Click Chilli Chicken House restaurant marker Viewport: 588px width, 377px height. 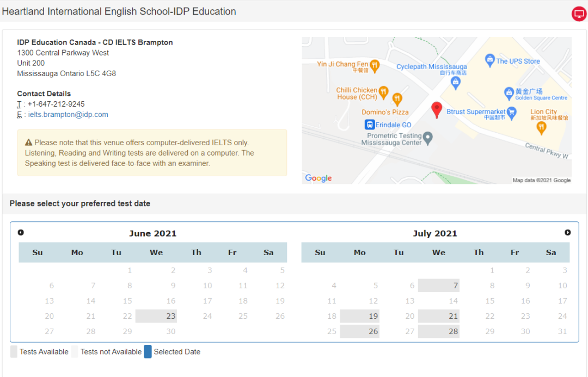coord(383,92)
